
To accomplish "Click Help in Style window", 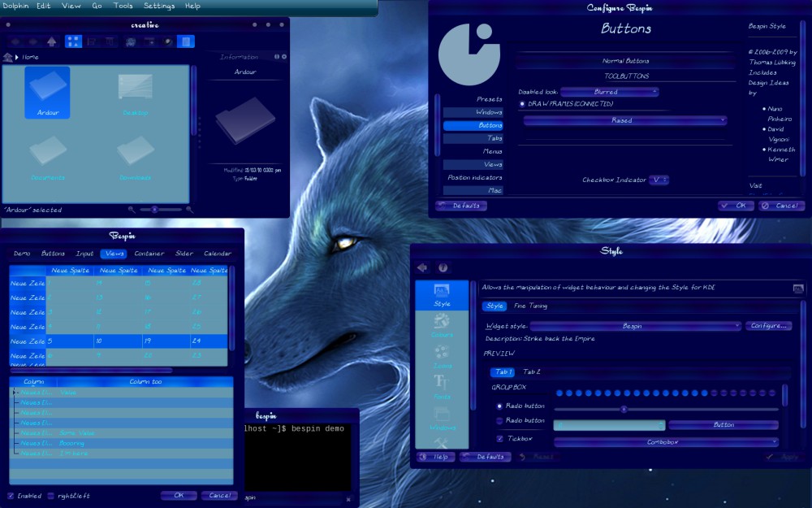I will point(436,457).
